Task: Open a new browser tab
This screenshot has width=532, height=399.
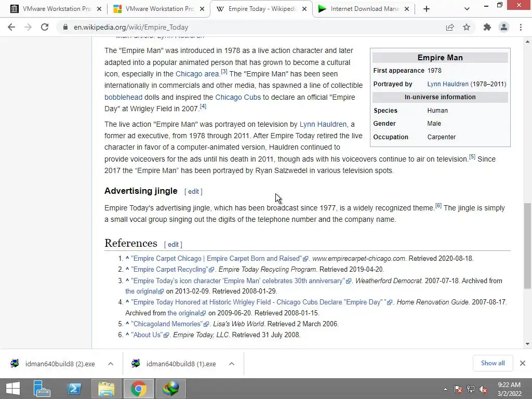Action: [427, 9]
